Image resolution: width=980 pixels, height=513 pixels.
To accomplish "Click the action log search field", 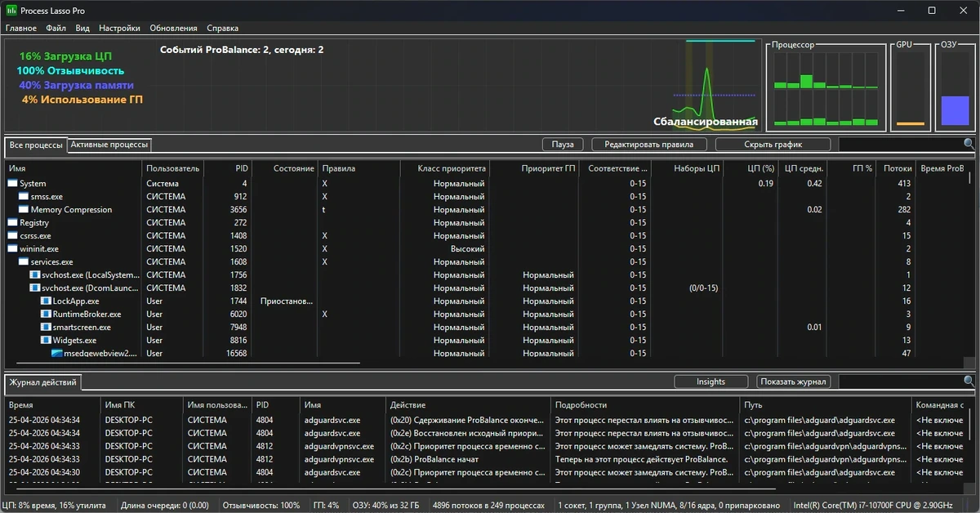I will [901, 381].
